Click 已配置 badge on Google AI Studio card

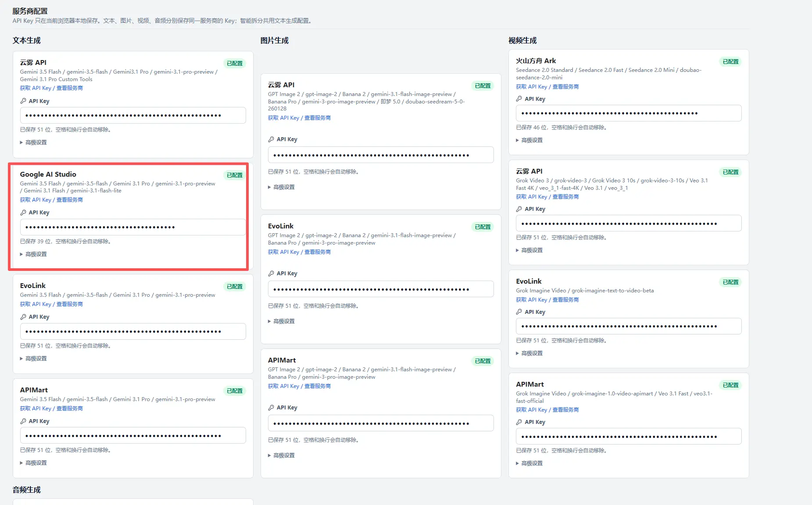point(235,175)
